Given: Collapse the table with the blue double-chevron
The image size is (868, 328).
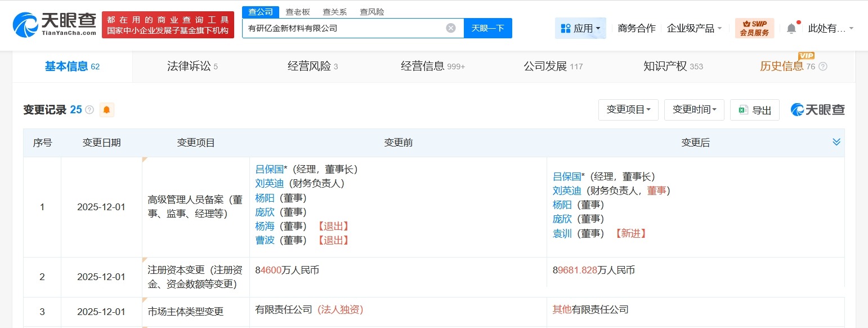Looking at the screenshot, I should coord(837,142).
